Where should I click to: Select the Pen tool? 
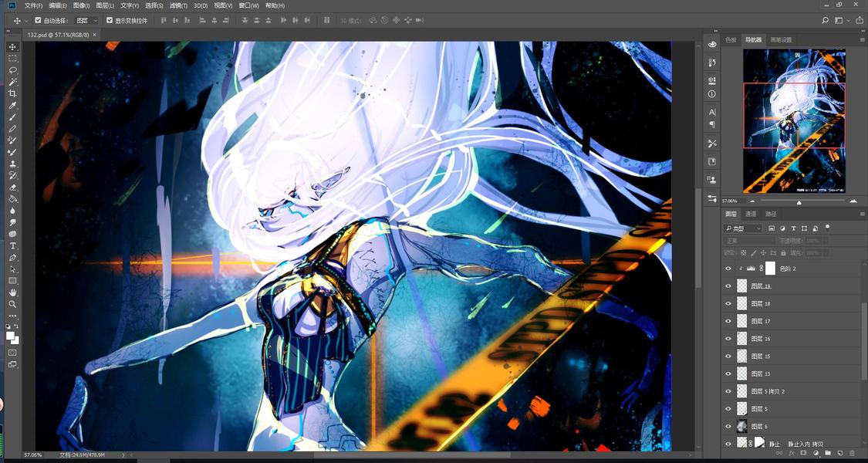[13, 258]
